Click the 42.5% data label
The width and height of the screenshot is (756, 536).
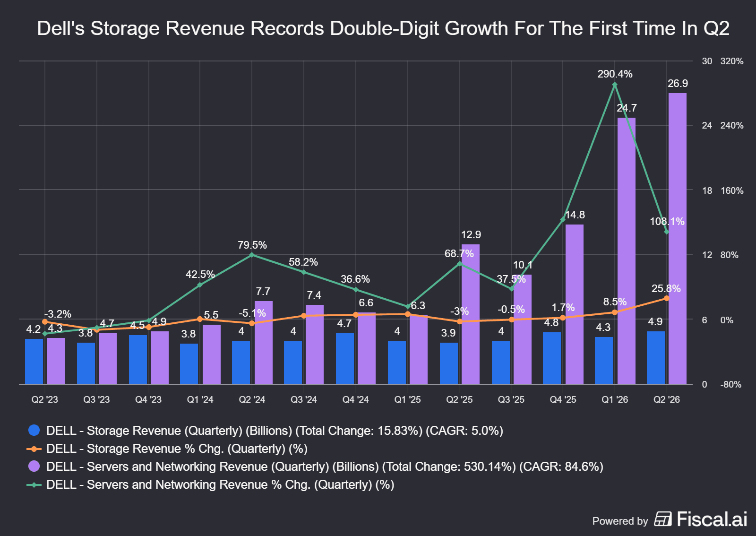pos(200,274)
